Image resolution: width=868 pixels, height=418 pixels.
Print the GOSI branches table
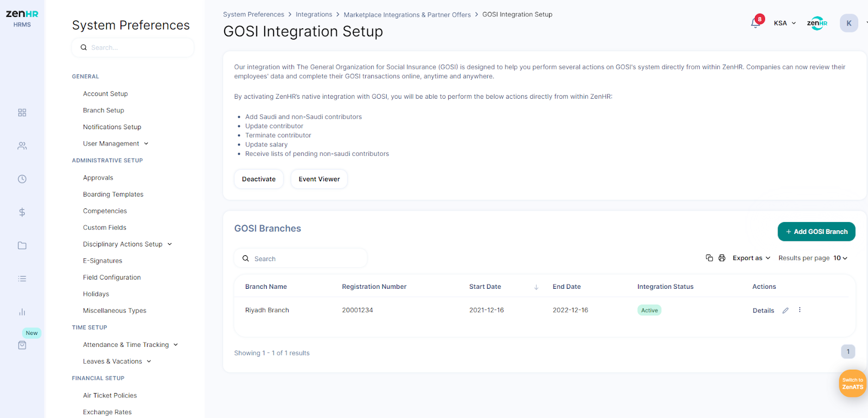coord(722,258)
